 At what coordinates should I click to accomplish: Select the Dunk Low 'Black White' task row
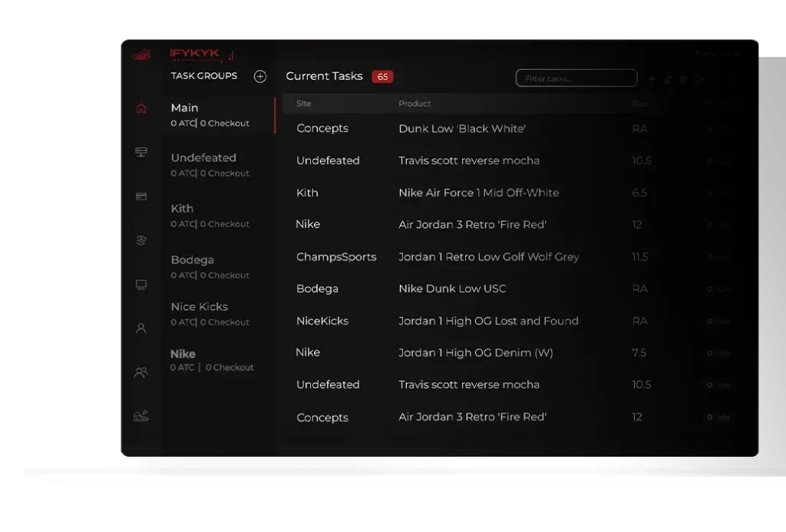tap(462, 129)
